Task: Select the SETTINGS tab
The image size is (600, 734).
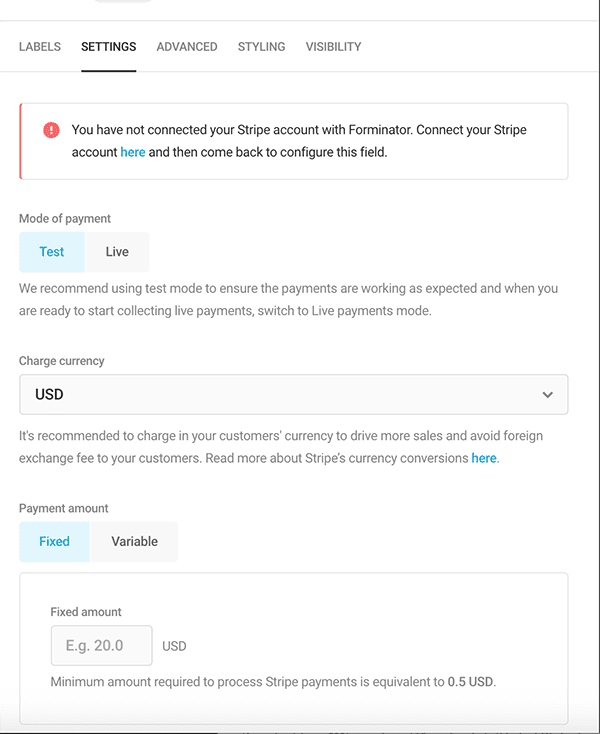Action: pos(109,47)
